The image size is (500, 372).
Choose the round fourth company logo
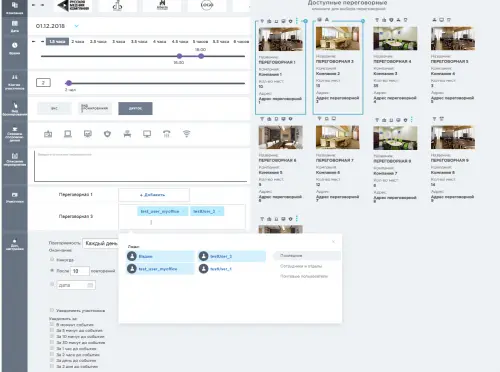[207, 5]
